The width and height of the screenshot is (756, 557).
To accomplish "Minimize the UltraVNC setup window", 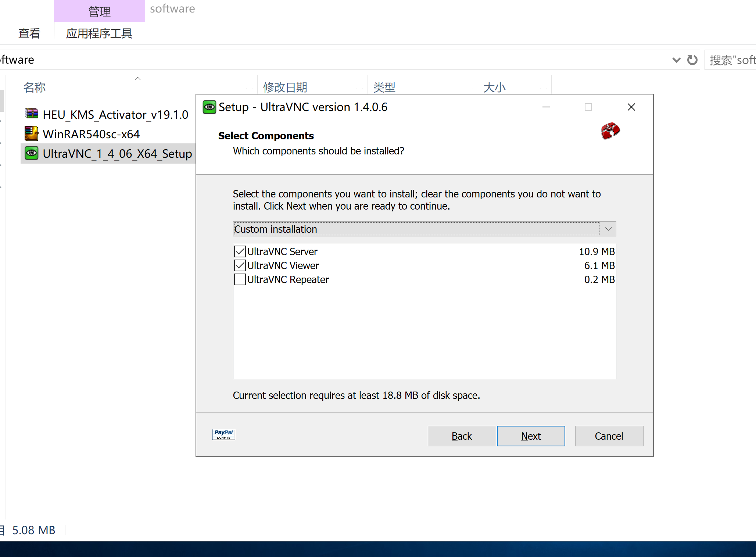I will click(546, 107).
